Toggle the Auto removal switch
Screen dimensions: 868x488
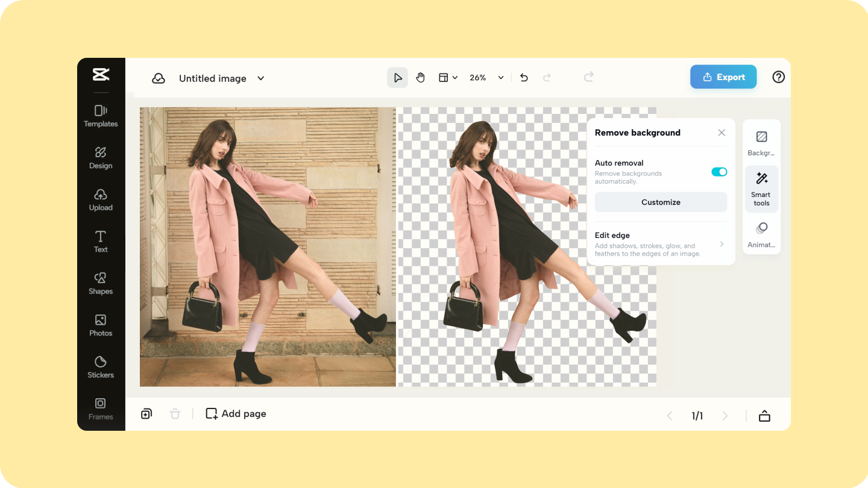tap(719, 172)
